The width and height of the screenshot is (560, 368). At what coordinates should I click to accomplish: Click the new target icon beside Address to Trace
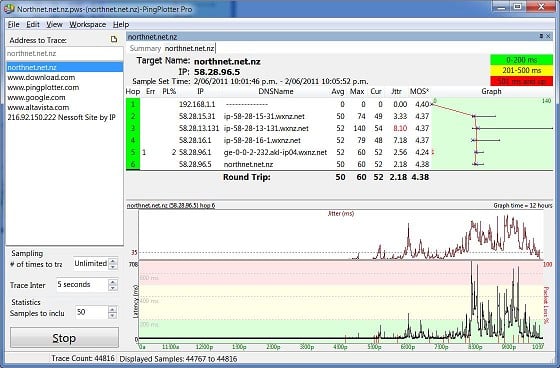point(114,39)
